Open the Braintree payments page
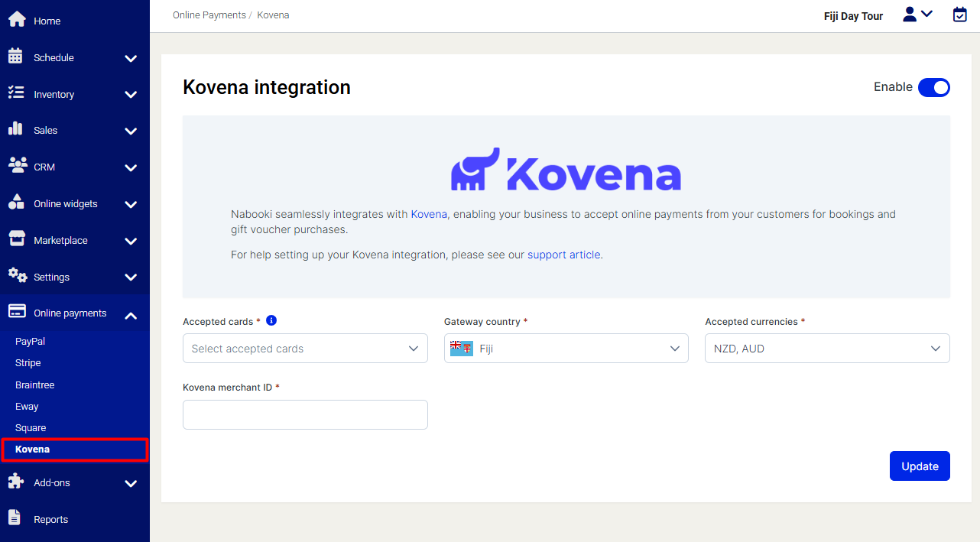This screenshot has height=542, width=980. point(35,385)
